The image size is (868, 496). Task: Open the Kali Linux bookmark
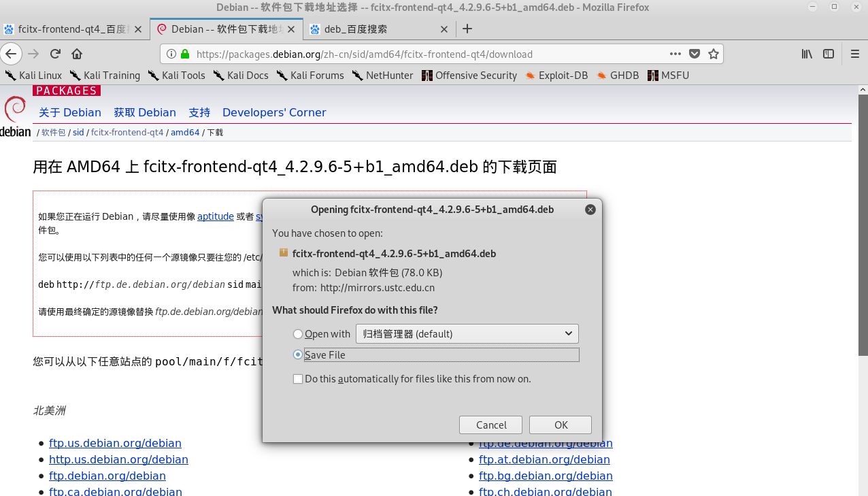33,76
